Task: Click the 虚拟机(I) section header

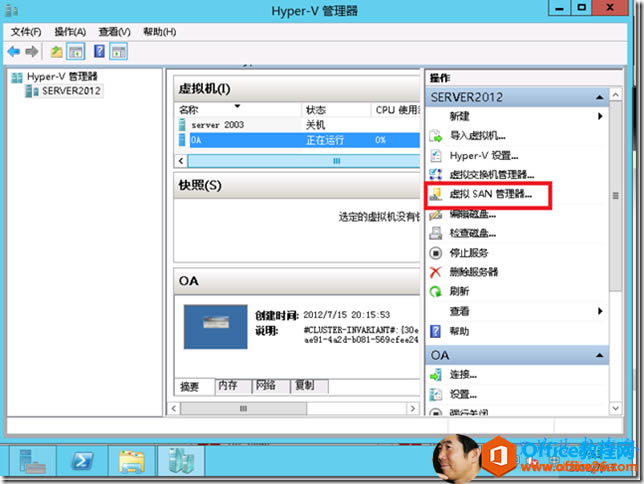Action: coord(297,88)
